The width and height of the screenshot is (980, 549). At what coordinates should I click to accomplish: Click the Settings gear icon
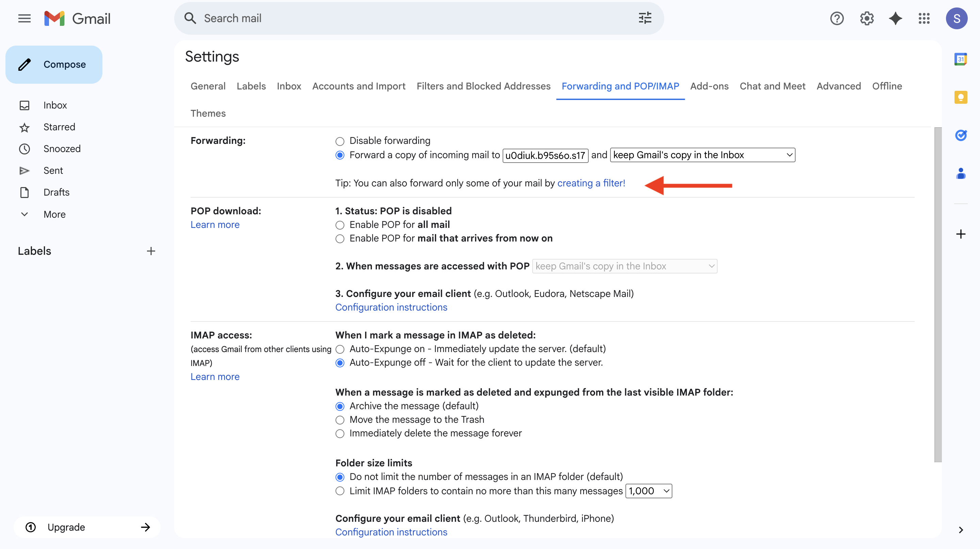tap(866, 18)
